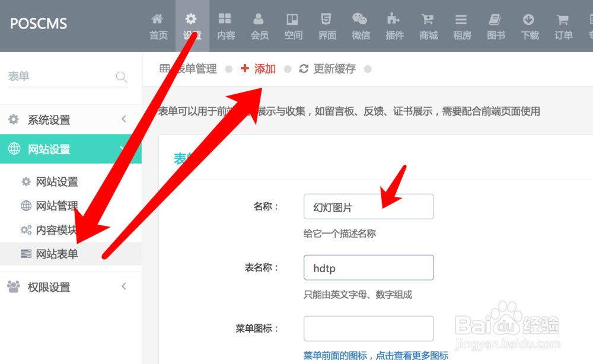Viewport: 593px width, 364px height.
Task: Click the magnifier icon in the 表单 search box
Action: tap(121, 77)
